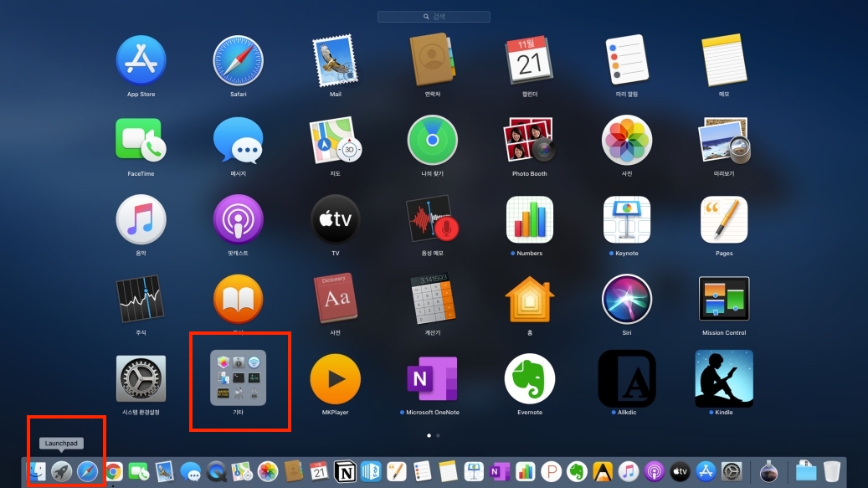Open the Trash in the Dock

click(x=831, y=471)
